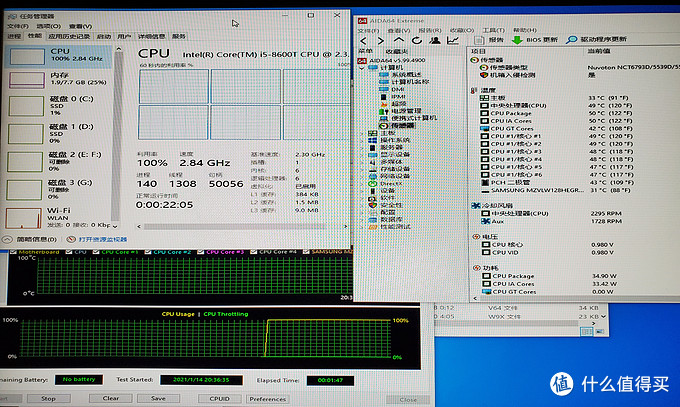Switch to 收藏夹 favorites tab in AIDA64
Screen dimensions: 680x407
click(396, 51)
